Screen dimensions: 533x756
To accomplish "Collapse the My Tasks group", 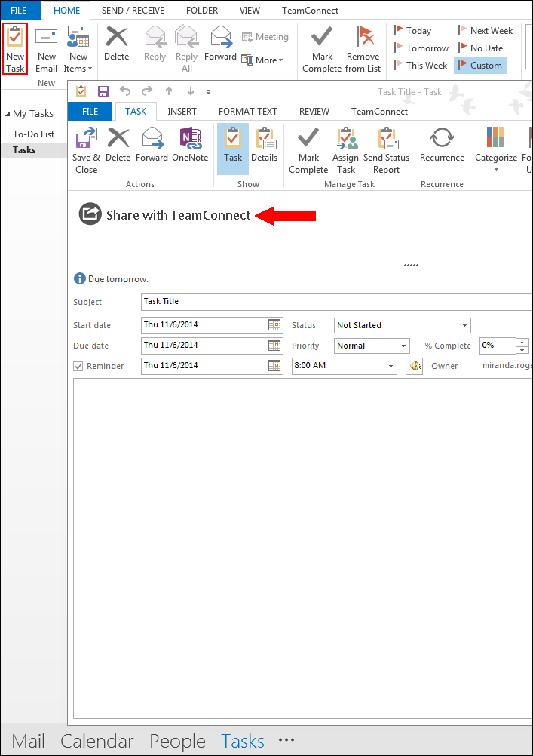I will point(8,114).
